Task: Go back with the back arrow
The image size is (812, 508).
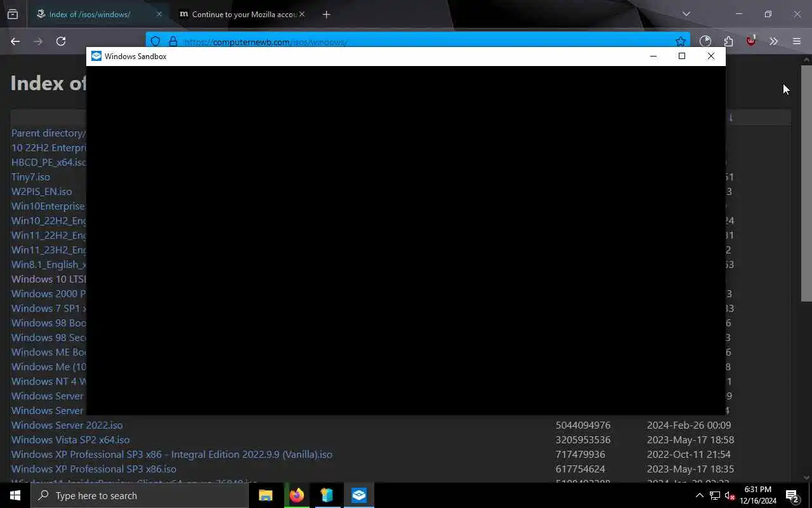Action: [x=15, y=41]
